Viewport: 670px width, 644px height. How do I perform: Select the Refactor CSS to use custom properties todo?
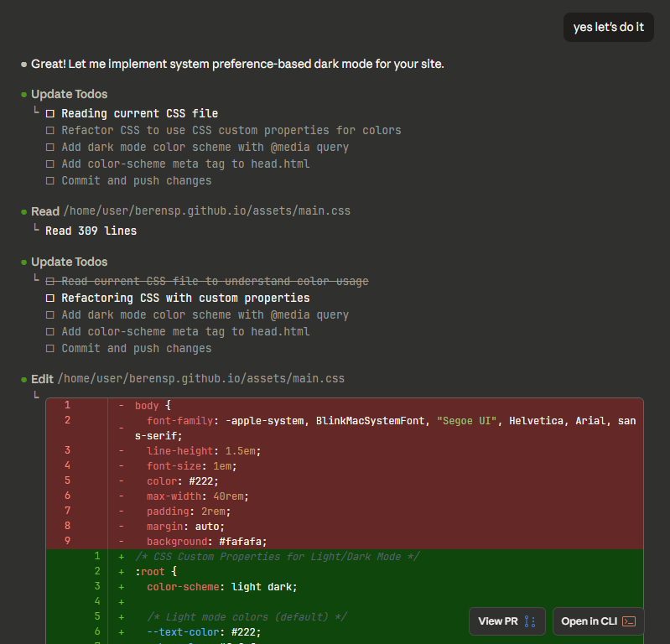click(231, 130)
